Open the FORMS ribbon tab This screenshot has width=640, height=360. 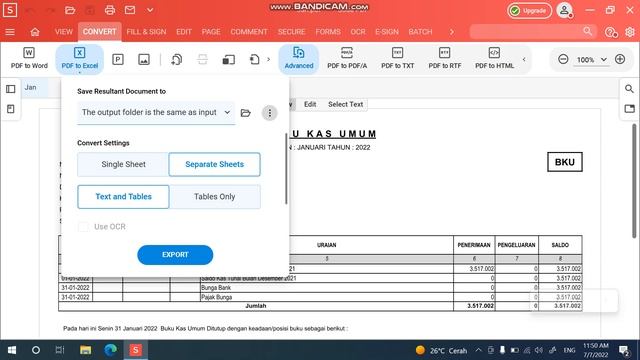click(x=328, y=32)
